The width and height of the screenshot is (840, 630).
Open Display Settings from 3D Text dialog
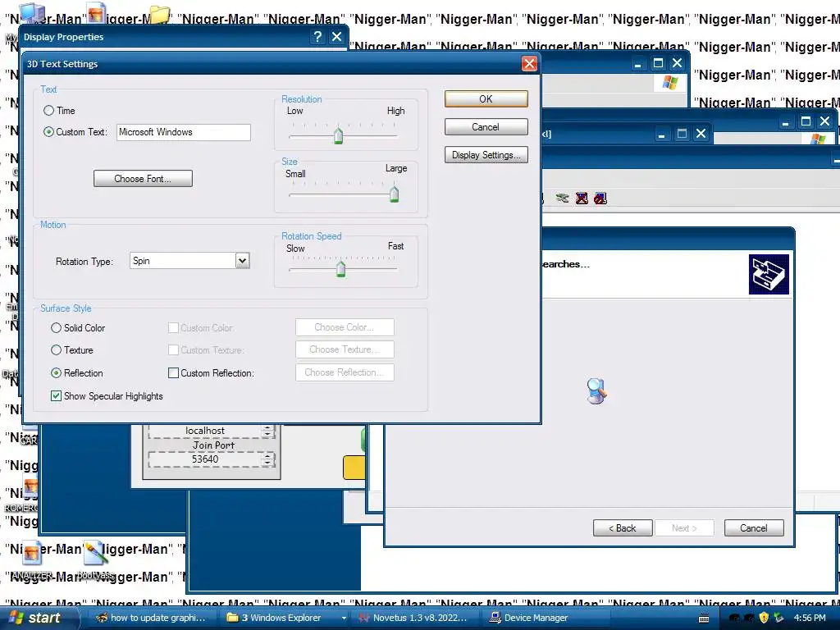click(486, 155)
